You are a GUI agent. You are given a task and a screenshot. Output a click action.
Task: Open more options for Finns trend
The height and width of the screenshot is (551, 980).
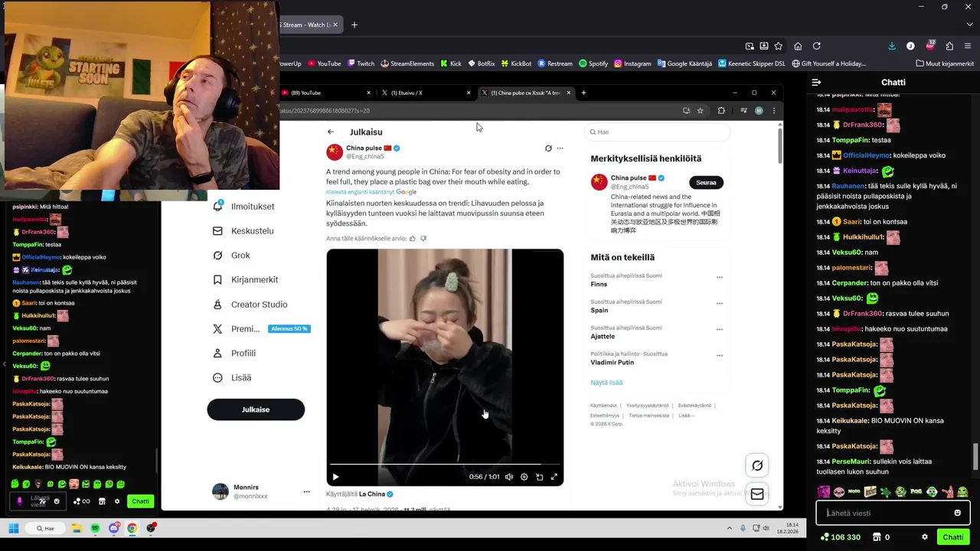[x=719, y=278]
